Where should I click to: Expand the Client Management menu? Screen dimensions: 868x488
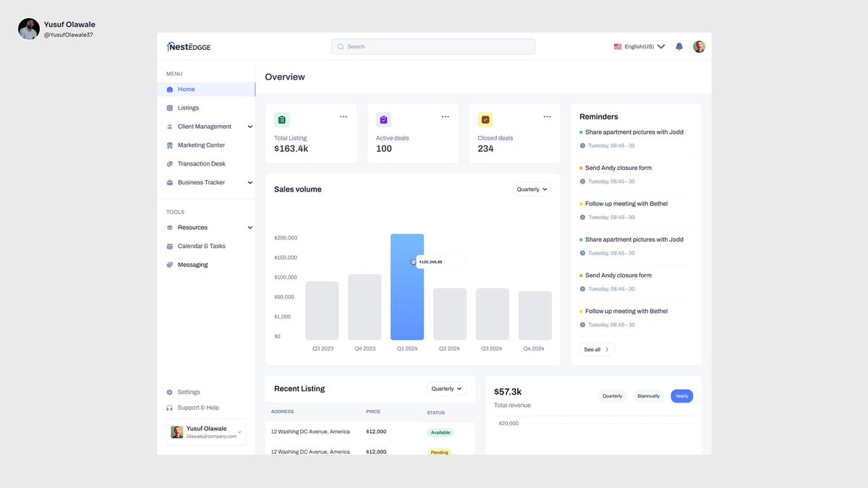pyautogui.click(x=250, y=126)
